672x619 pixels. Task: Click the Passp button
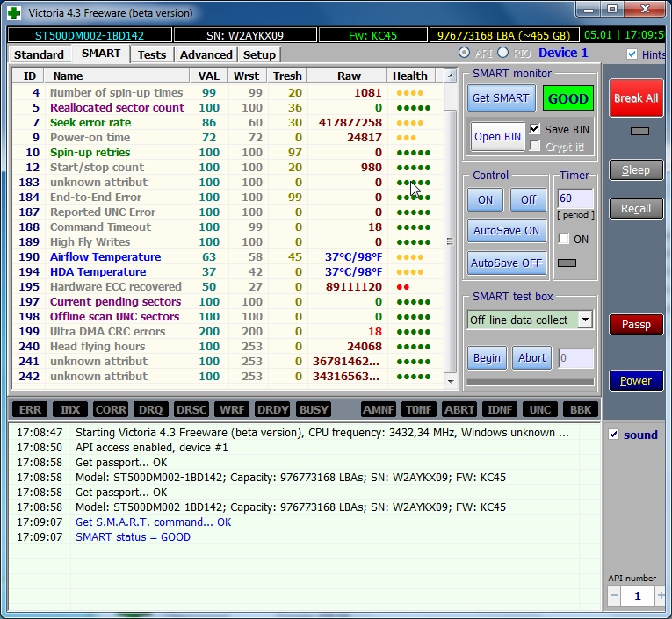pyautogui.click(x=636, y=324)
